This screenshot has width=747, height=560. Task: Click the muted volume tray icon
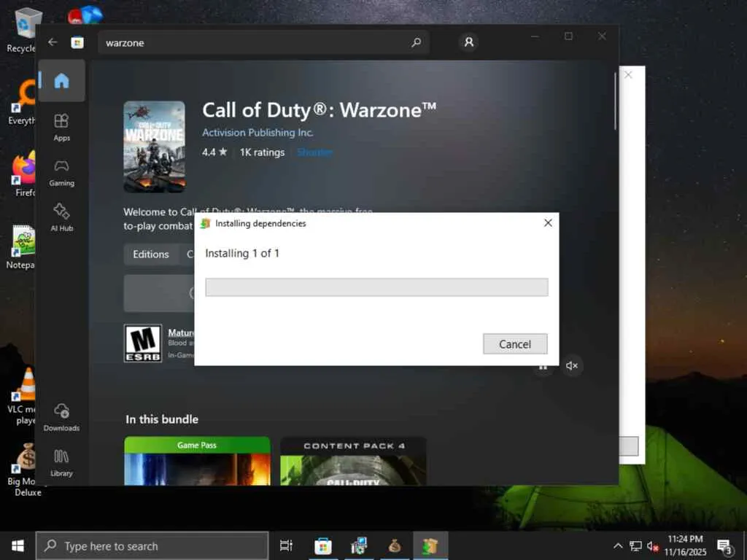(653, 545)
